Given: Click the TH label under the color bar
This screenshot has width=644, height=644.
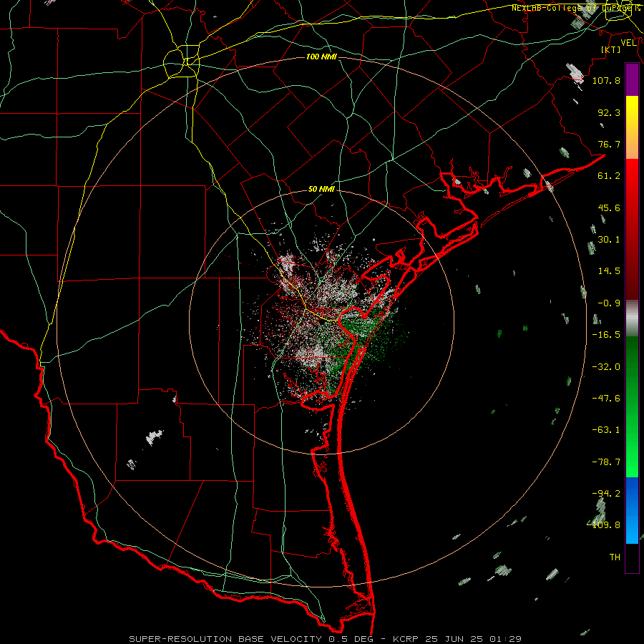Looking at the screenshot, I should pyautogui.click(x=615, y=557).
